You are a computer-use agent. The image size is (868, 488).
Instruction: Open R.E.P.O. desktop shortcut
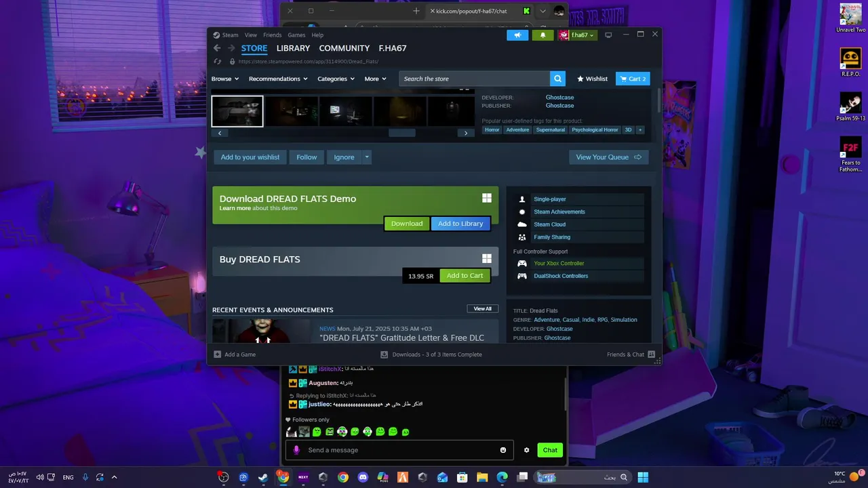(850, 62)
